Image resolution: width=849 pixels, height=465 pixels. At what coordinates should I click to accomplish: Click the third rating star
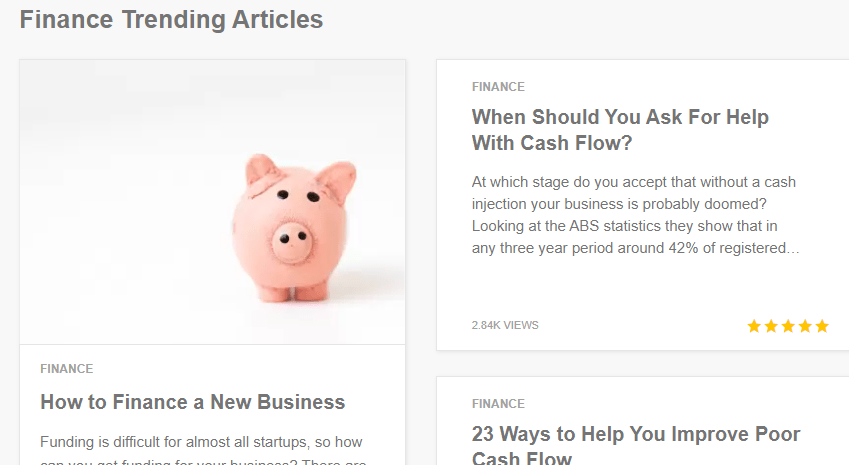pyautogui.click(x=788, y=326)
